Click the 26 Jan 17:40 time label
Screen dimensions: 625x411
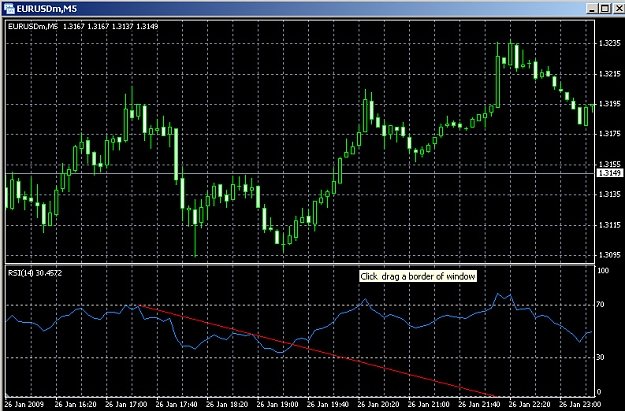pyautogui.click(x=177, y=404)
